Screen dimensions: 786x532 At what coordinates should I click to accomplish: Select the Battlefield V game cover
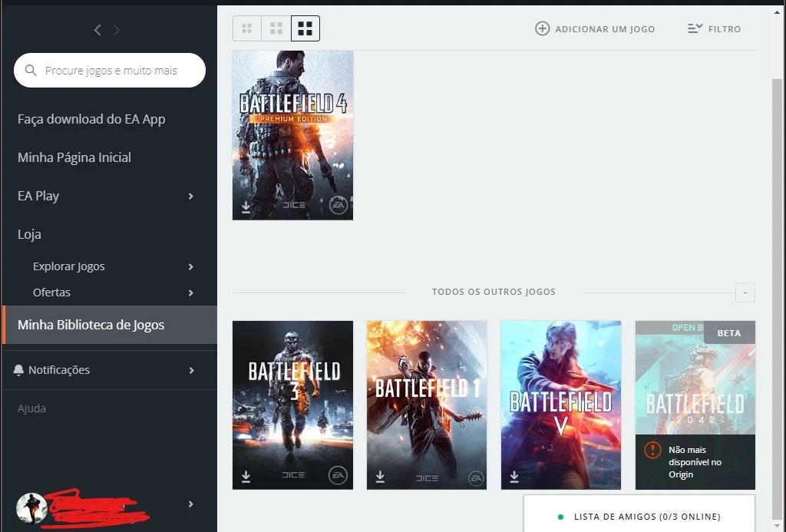561,405
